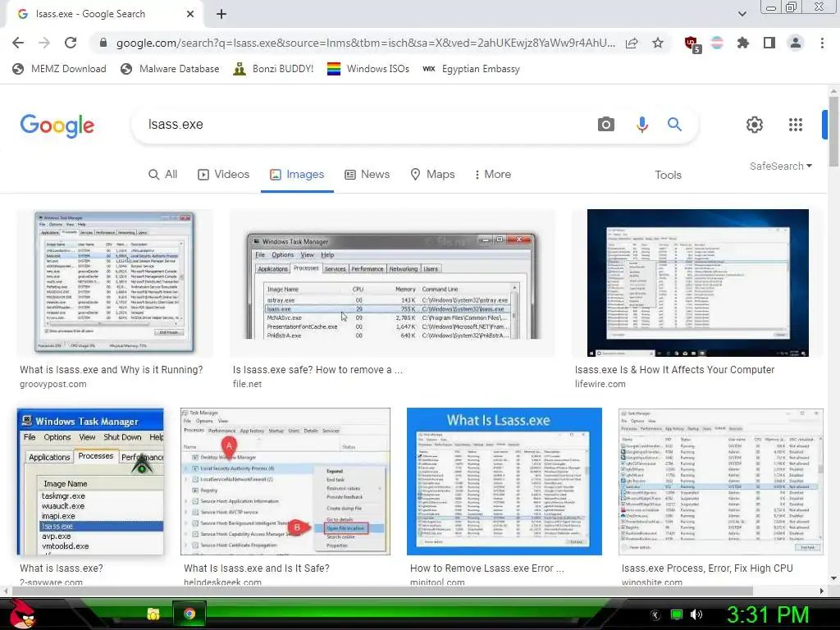Viewport: 840px width, 630px height.
Task: Click horizontal scrollbar right arrow
Action: point(821,591)
